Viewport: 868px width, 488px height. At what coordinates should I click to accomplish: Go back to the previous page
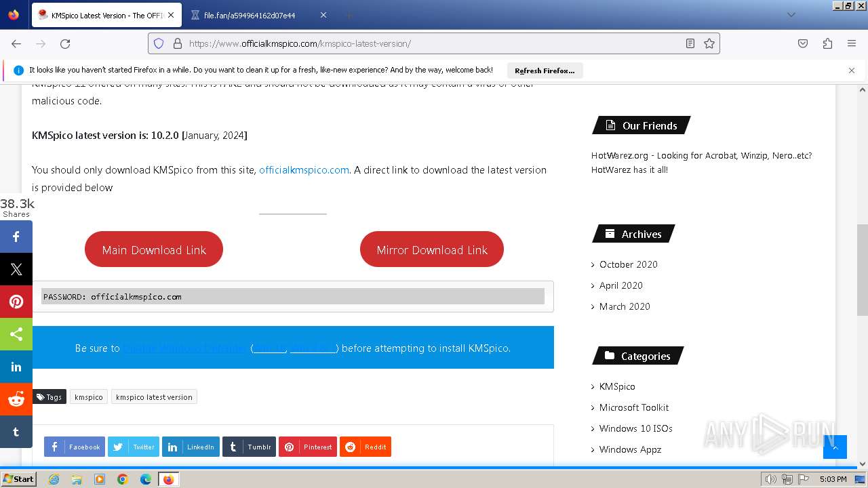(16, 43)
